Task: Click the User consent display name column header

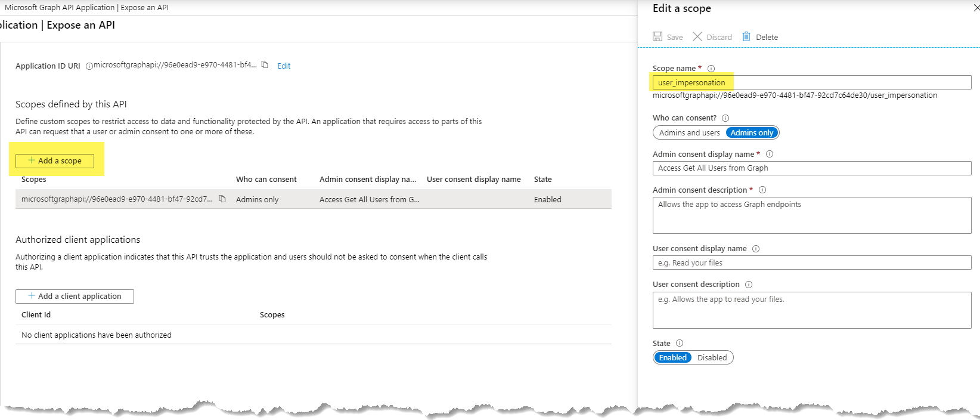Action: click(x=474, y=180)
